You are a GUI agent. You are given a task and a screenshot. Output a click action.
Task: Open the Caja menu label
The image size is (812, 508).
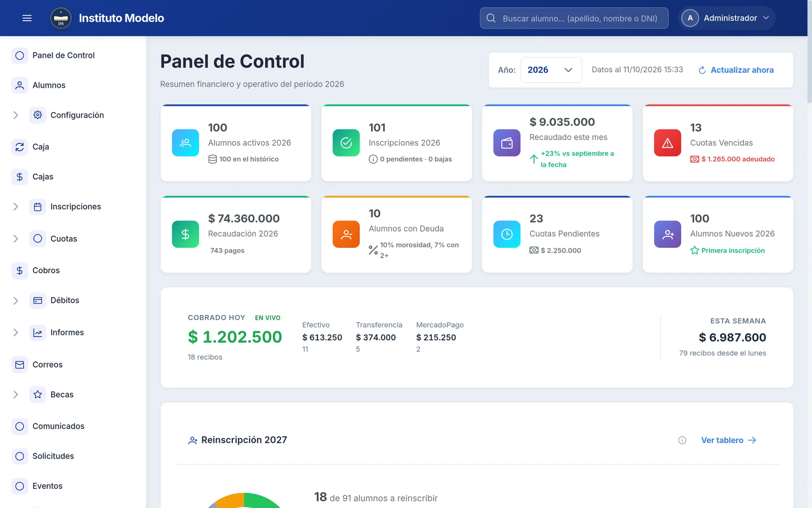tap(41, 147)
